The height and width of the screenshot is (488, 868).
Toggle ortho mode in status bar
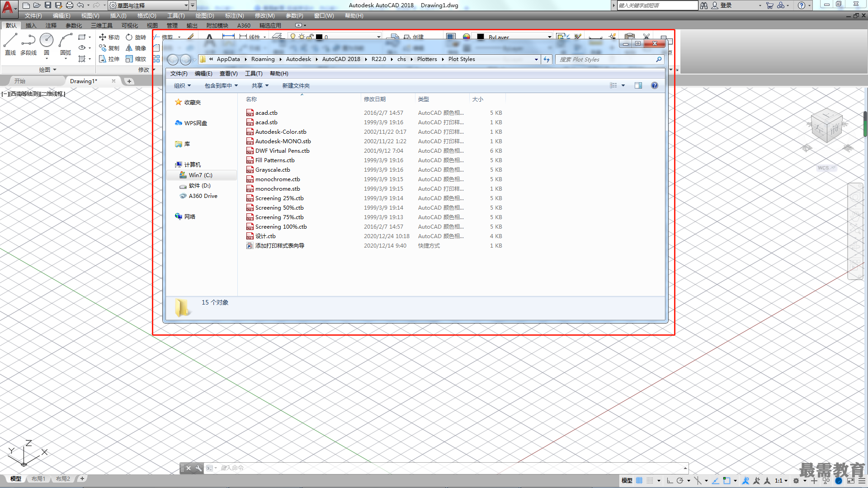670,481
